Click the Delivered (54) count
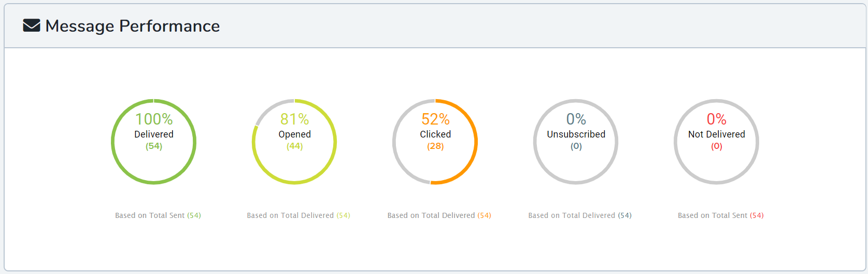868x274 pixels. [x=154, y=146]
